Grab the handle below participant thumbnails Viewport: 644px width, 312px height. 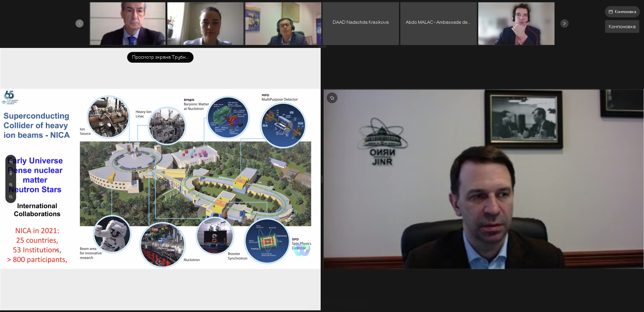pos(322,46)
